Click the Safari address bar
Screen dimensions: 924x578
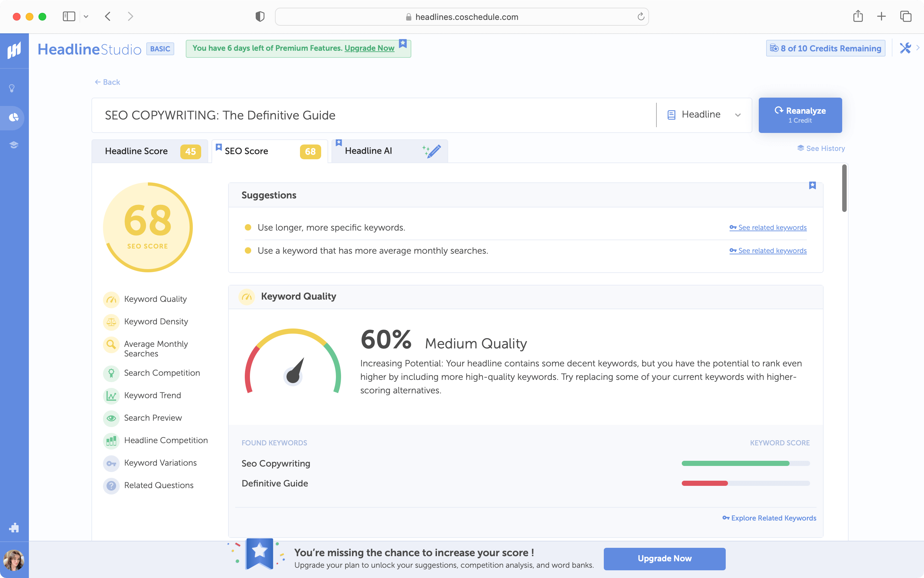pyautogui.click(x=462, y=16)
